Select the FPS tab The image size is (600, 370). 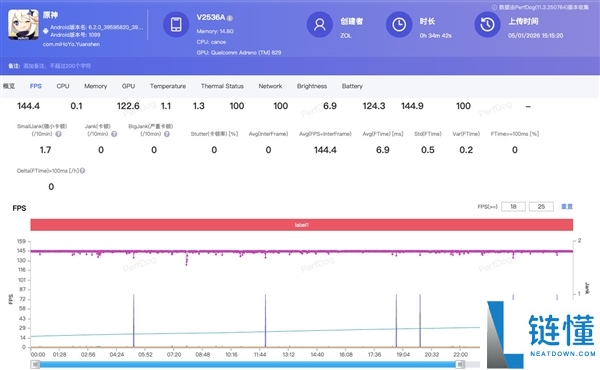(x=36, y=86)
